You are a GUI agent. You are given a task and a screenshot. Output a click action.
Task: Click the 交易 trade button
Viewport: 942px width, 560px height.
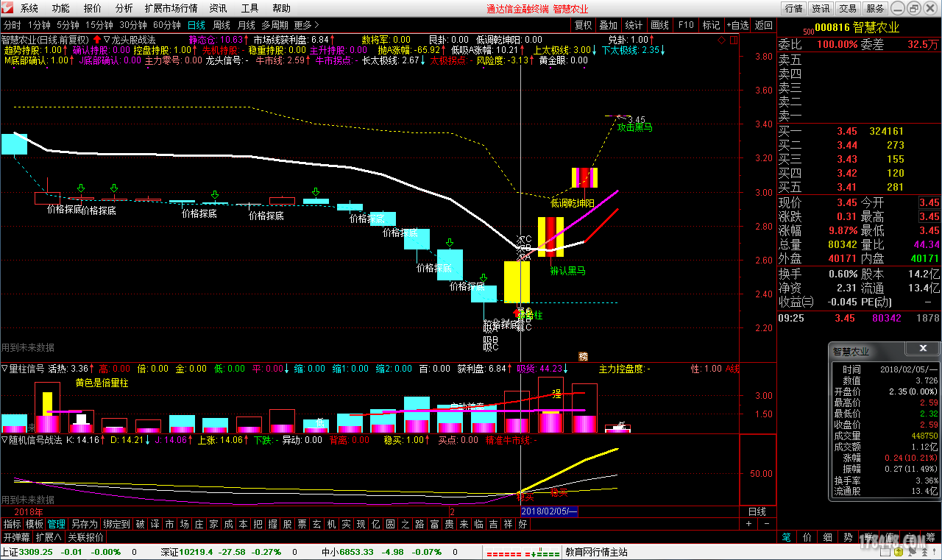coord(848,9)
